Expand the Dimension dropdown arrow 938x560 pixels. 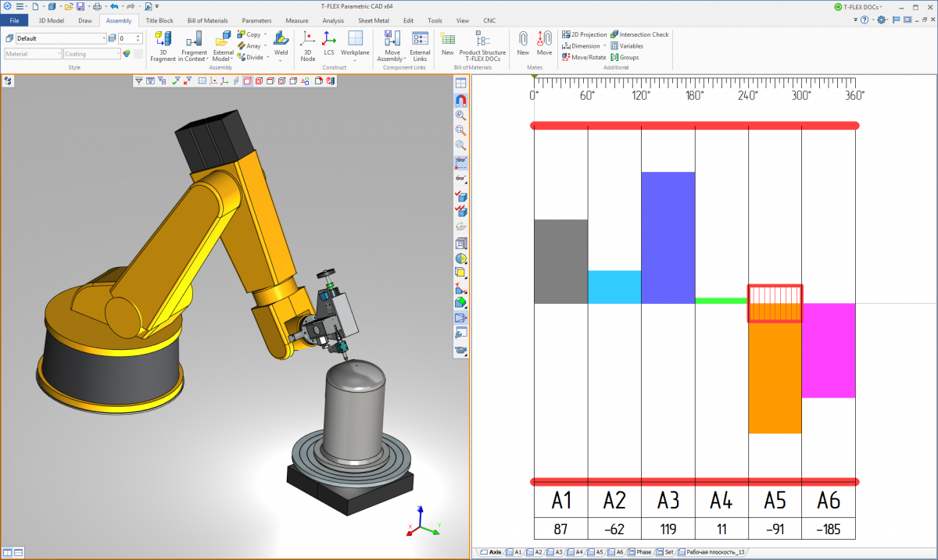click(x=604, y=46)
